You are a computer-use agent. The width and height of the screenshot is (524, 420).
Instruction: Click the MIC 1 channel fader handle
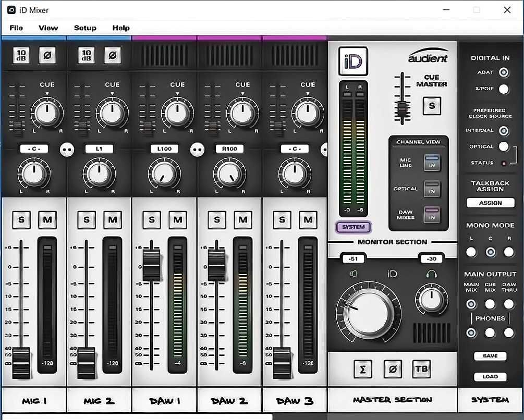point(21,363)
